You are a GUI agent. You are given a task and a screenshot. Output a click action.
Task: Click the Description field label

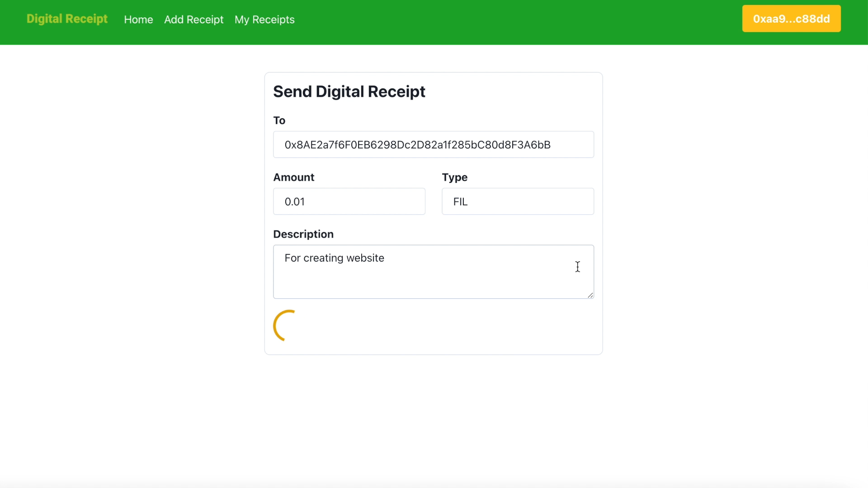(303, 234)
